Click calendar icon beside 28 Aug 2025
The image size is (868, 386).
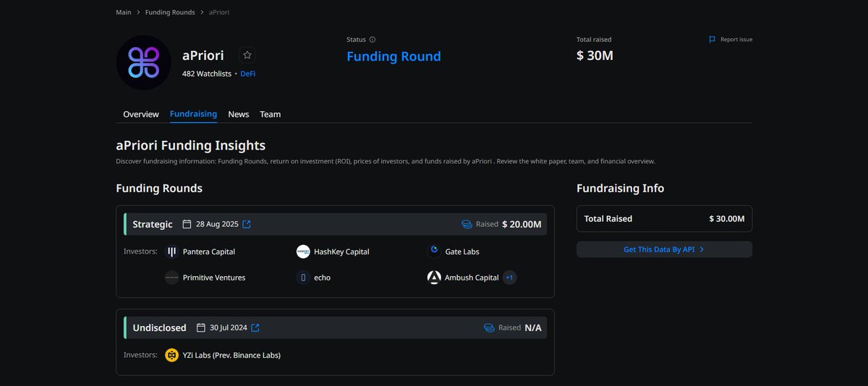pyautogui.click(x=187, y=224)
